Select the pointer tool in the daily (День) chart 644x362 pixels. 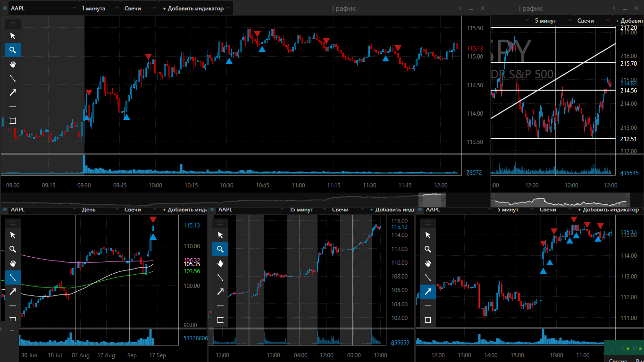13,235
